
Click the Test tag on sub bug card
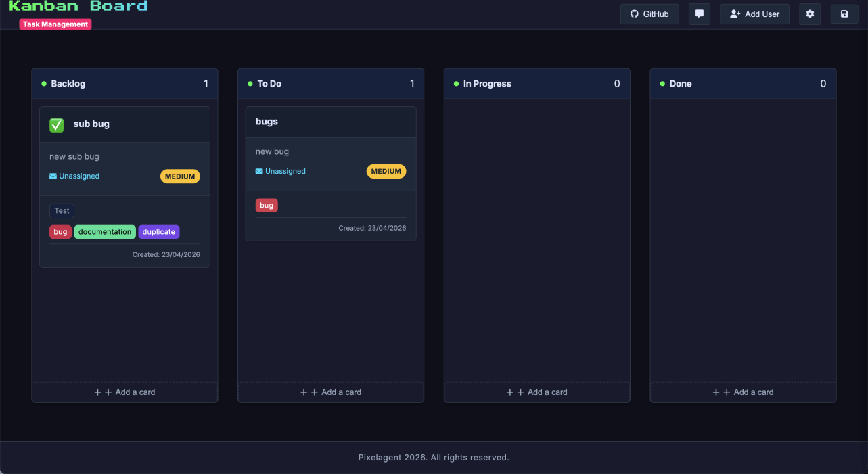pyautogui.click(x=62, y=211)
